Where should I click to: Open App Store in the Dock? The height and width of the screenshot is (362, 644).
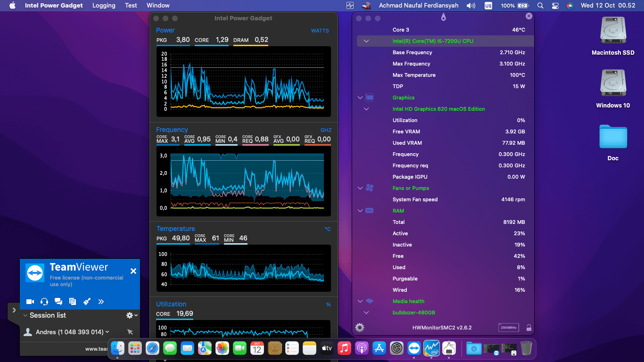tap(379, 348)
